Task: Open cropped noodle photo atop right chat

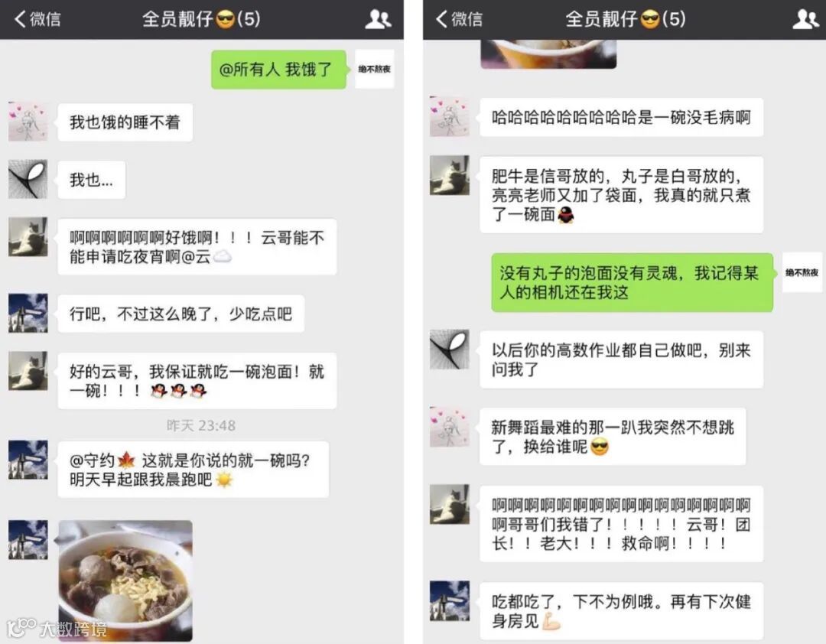Action: click(548, 54)
